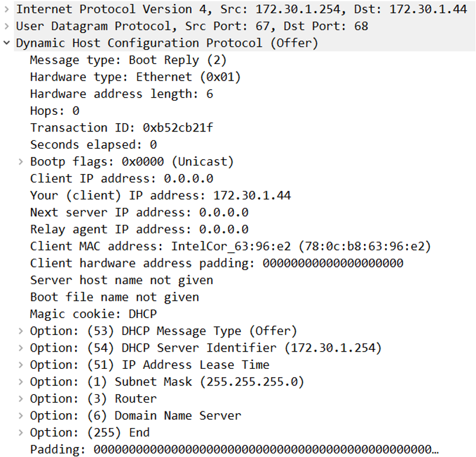Screen dimensions: 476x457
Task: Expand the Internet Protocol Version 4 row
Action: (7, 9)
